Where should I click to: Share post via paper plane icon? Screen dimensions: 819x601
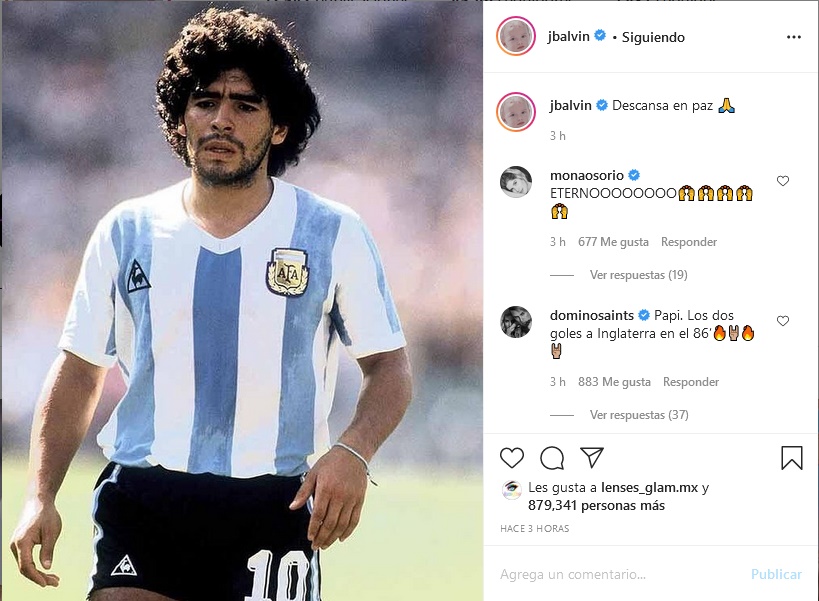click(x=592, y=457)
